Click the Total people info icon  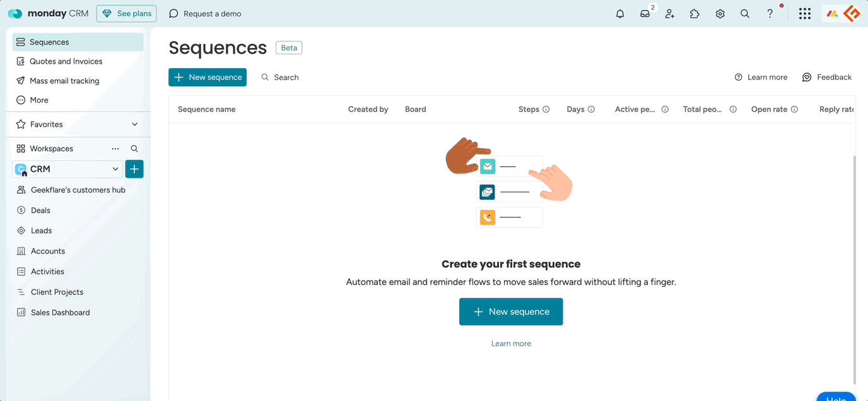[x=733, y=109]
